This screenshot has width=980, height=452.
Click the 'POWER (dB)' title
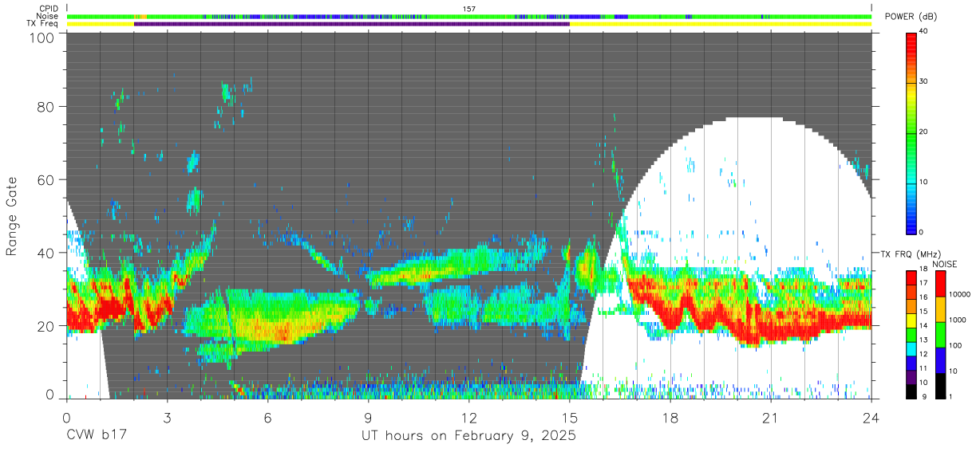pos(911,17)
